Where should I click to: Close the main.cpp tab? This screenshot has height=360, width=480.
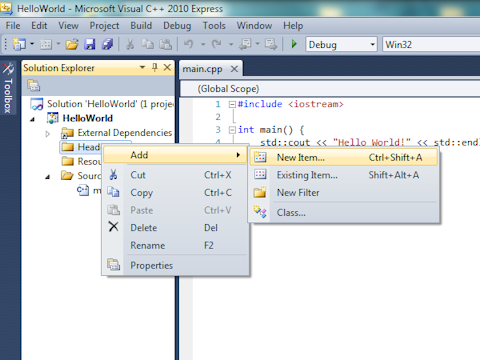click(x=234, y=69)
